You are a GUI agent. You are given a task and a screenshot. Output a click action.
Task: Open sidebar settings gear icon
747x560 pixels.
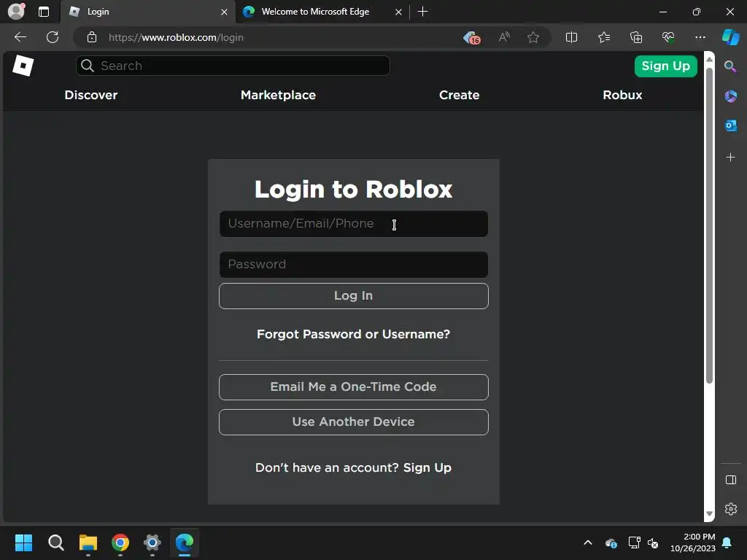730,509
